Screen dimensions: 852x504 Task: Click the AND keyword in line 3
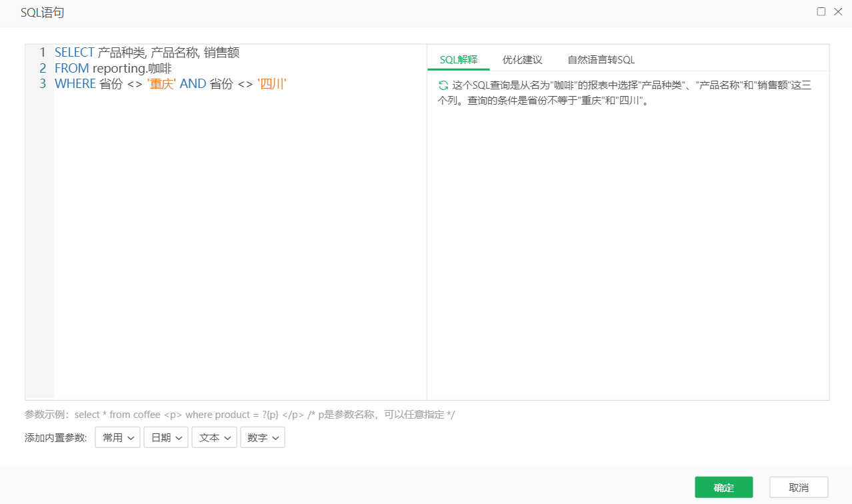point(193,84)
